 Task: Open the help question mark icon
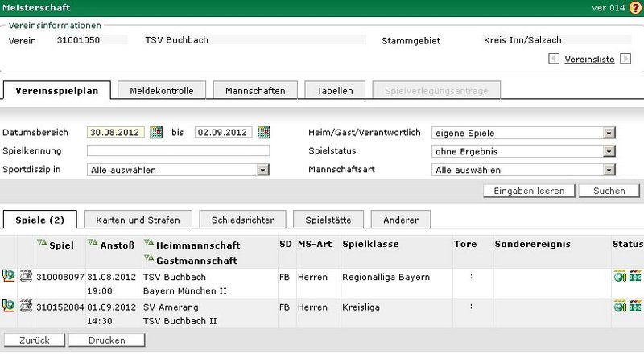(x=635, y=7)
